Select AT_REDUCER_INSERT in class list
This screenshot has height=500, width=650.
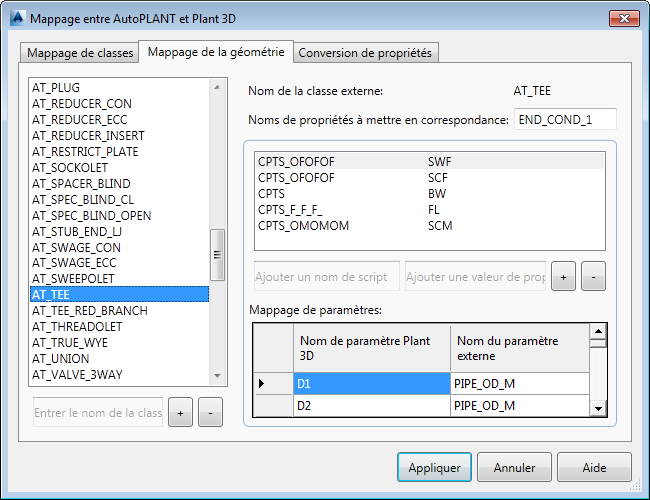[x=119, y=136]
